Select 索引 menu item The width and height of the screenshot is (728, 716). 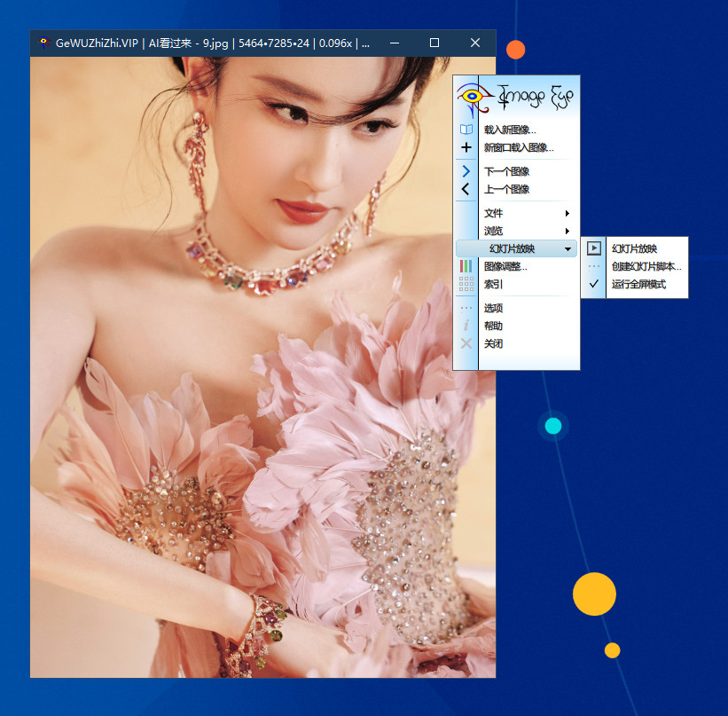493,284
